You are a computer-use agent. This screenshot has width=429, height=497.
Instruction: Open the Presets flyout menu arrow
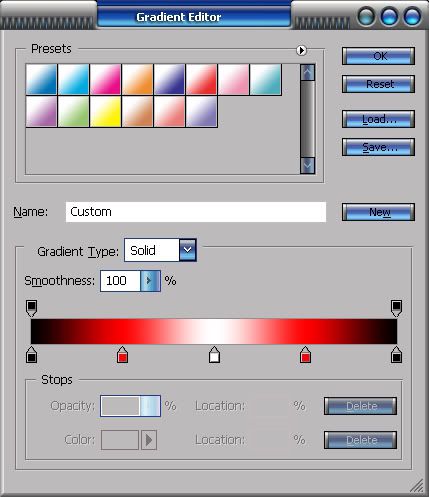click(301, 50)
